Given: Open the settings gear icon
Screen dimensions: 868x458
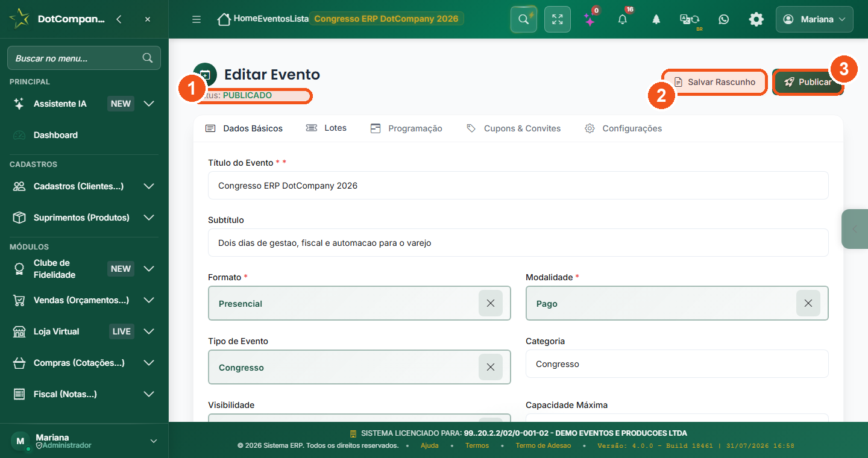Looking at the screenshot, I should coord(756,19).
